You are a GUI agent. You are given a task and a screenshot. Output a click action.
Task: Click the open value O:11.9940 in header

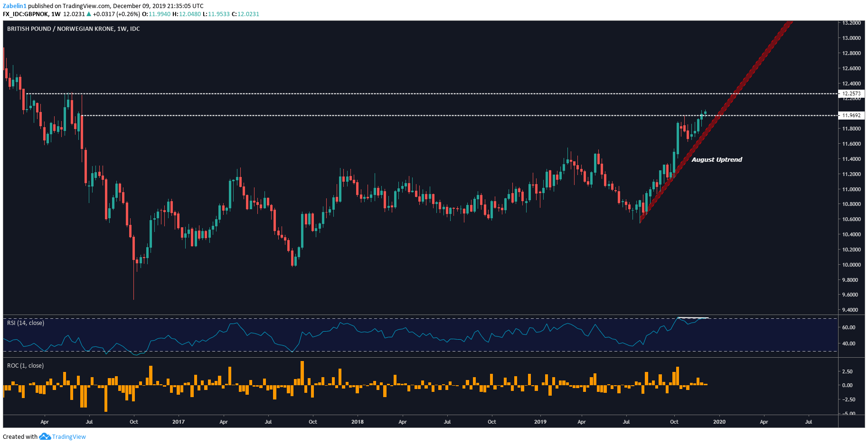(x=156, y=14)
